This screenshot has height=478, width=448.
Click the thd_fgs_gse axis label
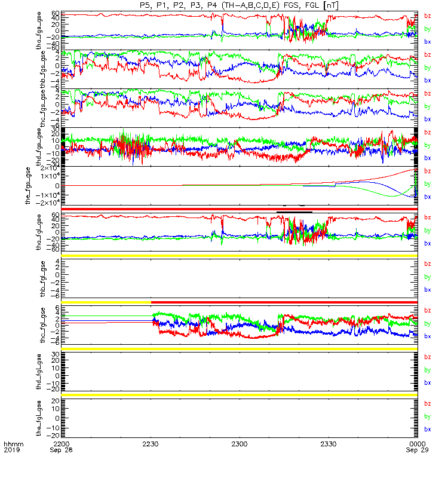click(x=39, y=147)
